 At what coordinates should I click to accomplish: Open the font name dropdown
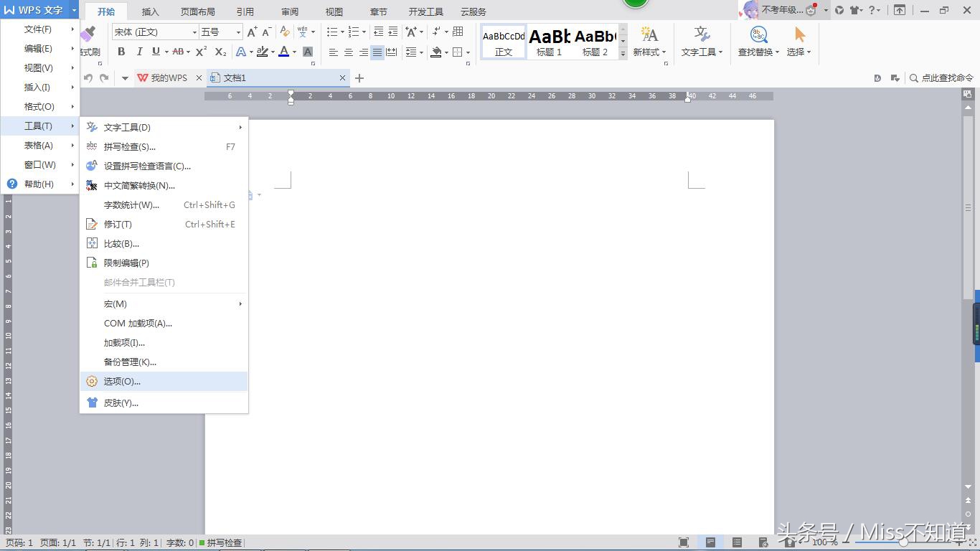194,32
